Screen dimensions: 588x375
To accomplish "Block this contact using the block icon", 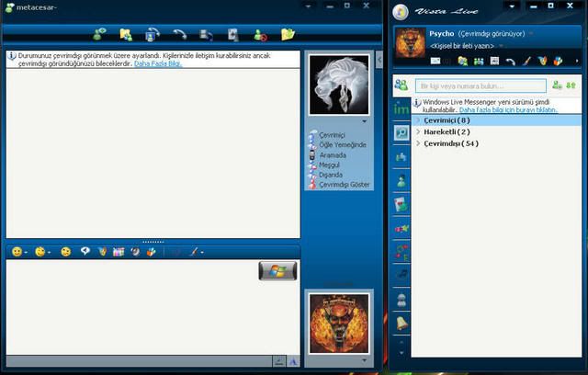I will [x=260, y=35].
